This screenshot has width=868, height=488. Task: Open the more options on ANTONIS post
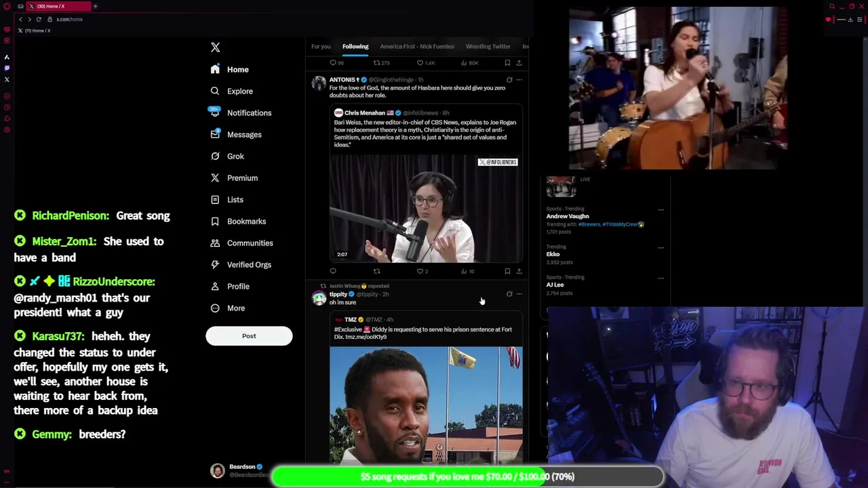pyautogui.click(x=519, y=80)
